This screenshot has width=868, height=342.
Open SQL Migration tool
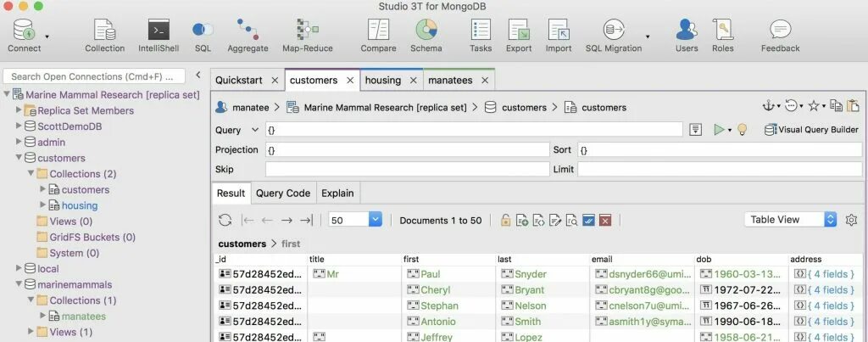point(614,30)
